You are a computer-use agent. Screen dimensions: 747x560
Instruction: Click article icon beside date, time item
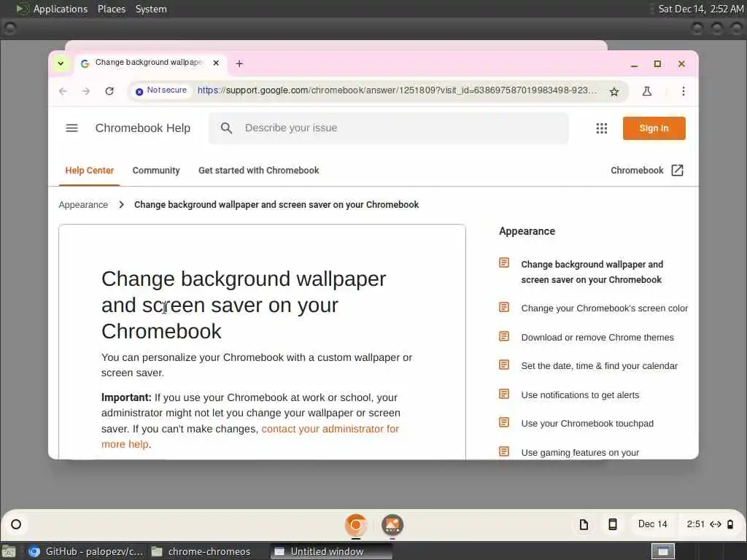(504, 365)
